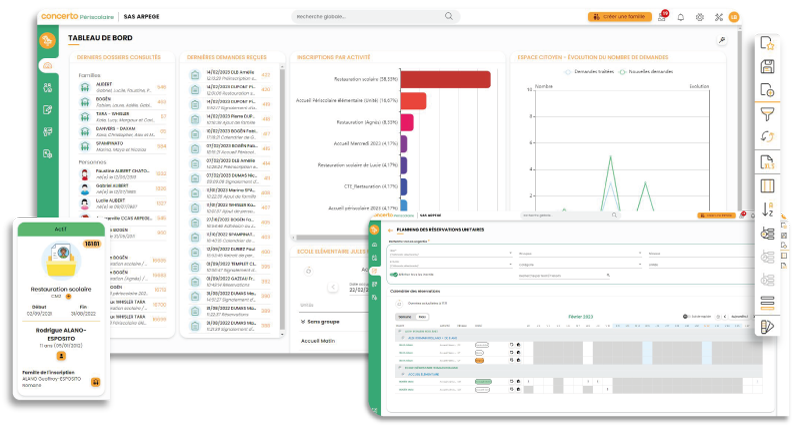Click the back arrow on Planning des réservations
The width and height of the screenshot is (800, 427).
(x=390, y=230)
